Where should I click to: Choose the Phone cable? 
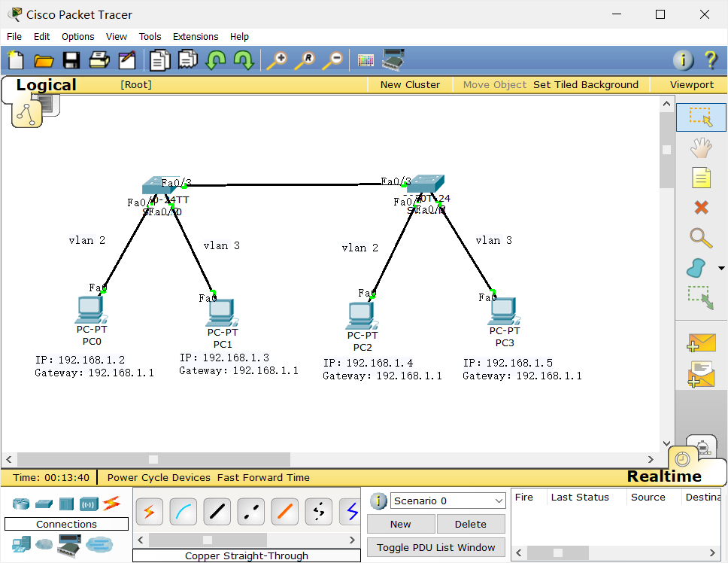click(319, 512)
